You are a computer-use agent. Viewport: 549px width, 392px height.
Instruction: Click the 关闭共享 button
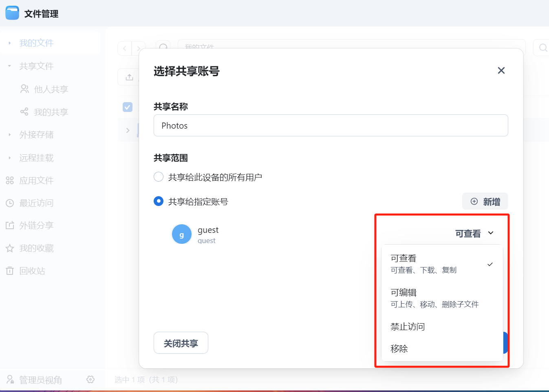(x=181, y=343)
